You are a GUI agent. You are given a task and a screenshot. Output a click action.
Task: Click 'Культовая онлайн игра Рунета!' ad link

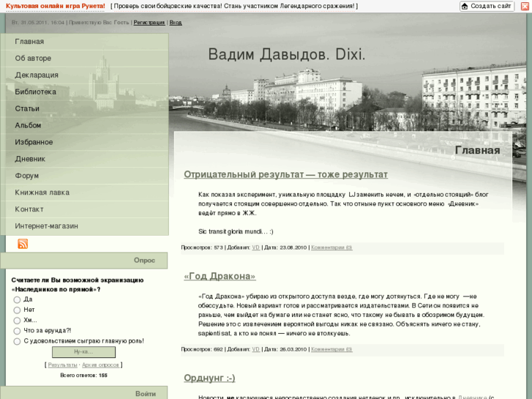55,6
